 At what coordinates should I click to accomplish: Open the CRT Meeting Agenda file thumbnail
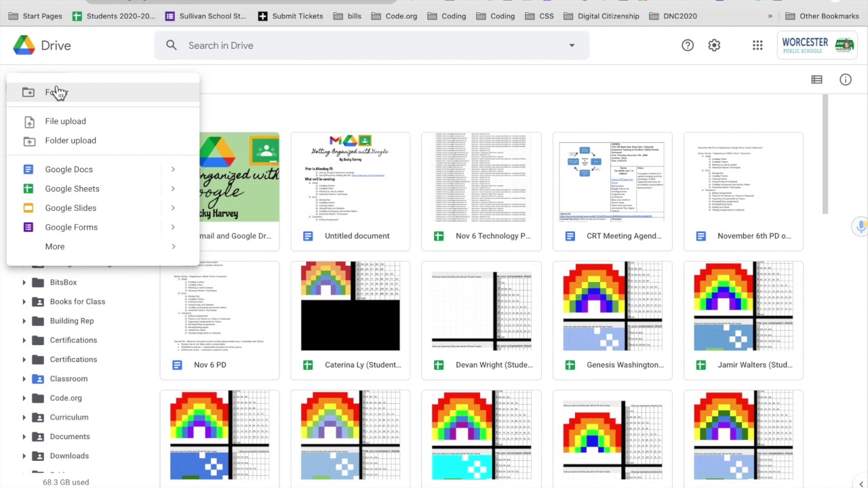(612, 178)
